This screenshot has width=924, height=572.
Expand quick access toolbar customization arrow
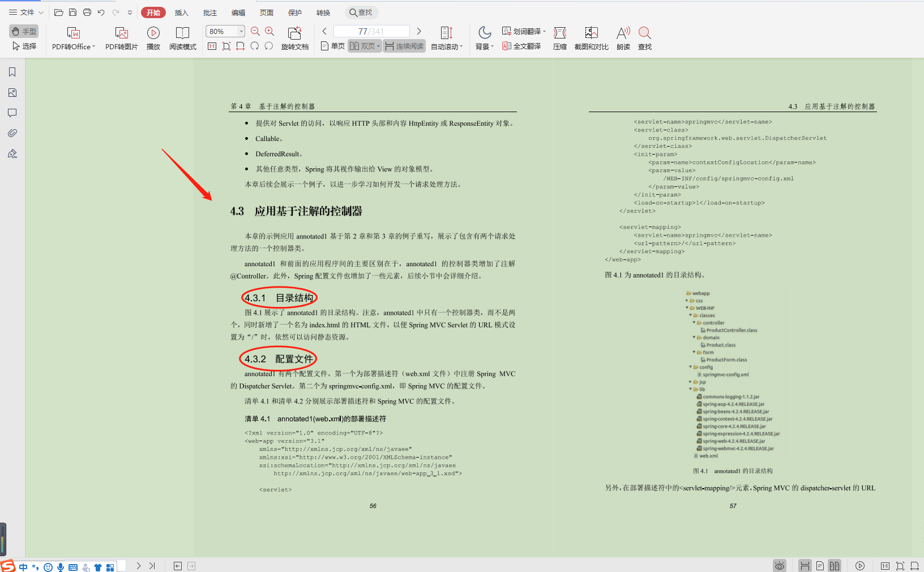130,12
